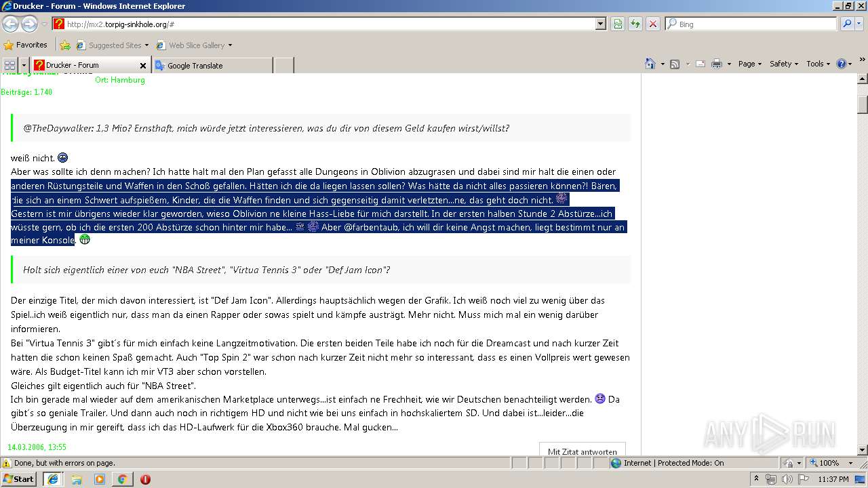The height and width of the screenshot is (488, 868).
Task: Click the 'Mit Zitat antworten' button
Action: [x=583, y=450]
